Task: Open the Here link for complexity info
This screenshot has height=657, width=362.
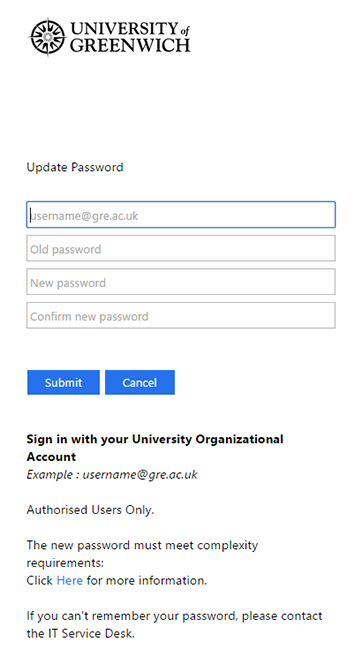Action: (70, 580)
